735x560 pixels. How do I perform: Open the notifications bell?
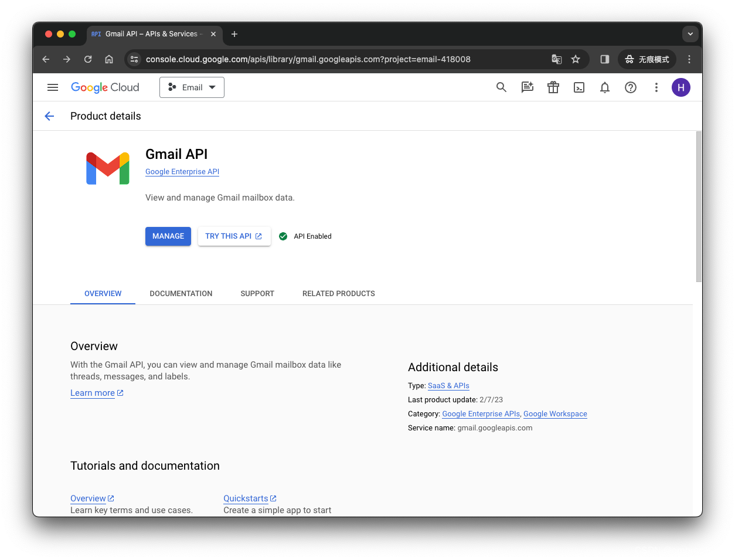click(605, 87)
